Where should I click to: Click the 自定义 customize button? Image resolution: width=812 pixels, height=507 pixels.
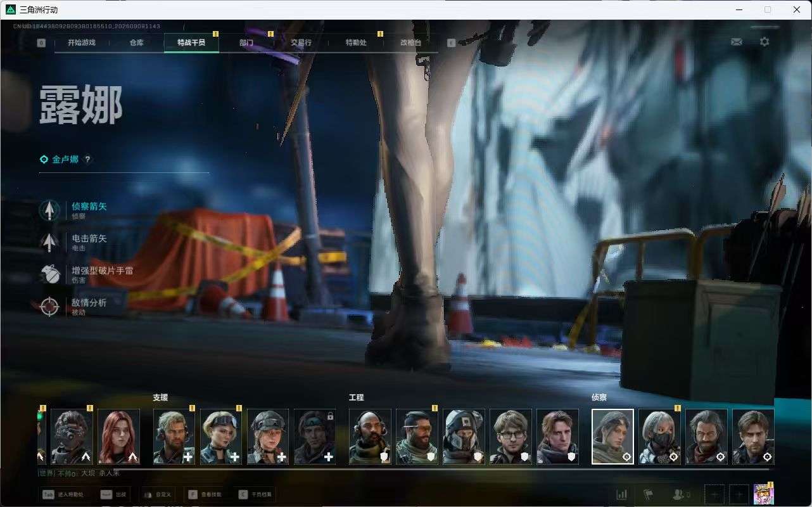coord(156,494)
